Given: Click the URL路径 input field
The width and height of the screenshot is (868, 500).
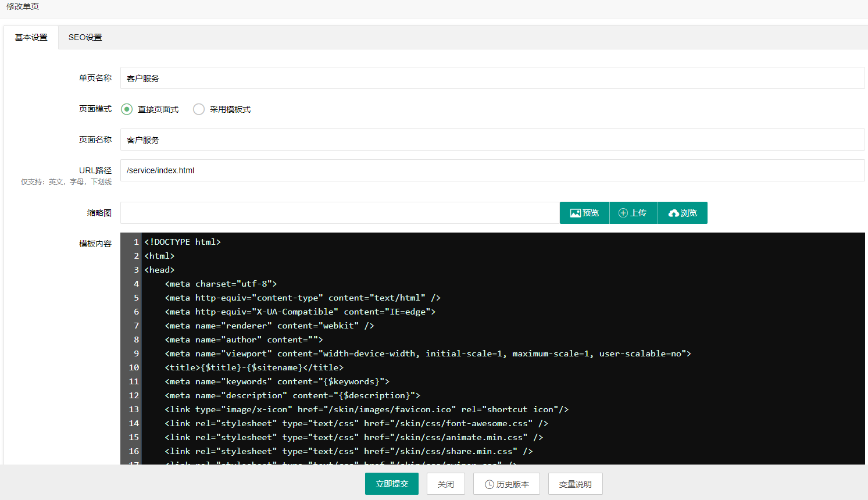Looking at the screenshot, I should tap(492, 170).
